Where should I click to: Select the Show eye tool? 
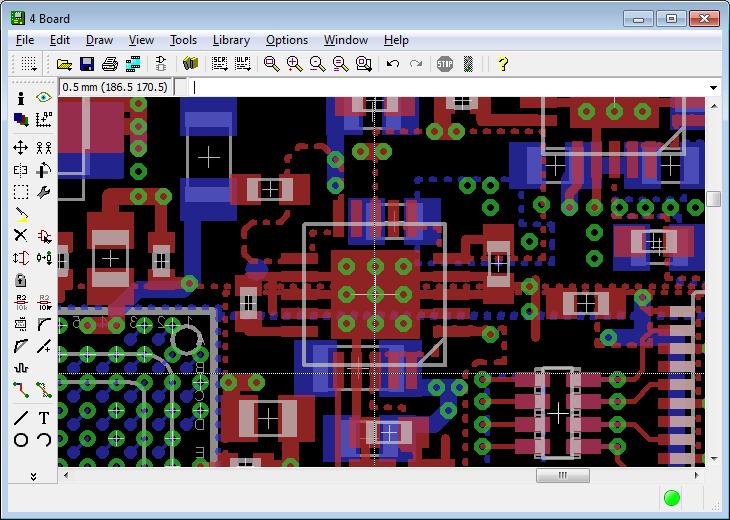click(x=44, y=97)
